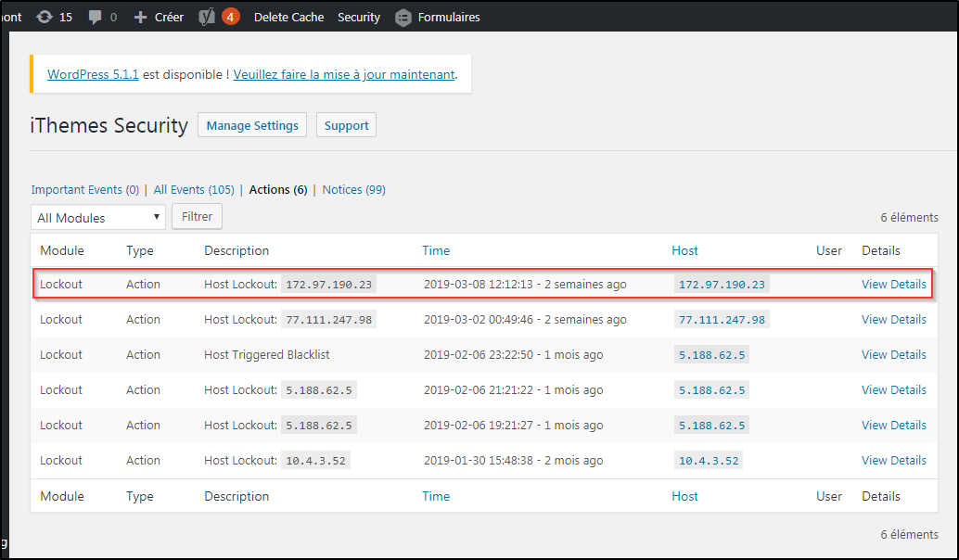
Task: Sort table by Time column header
Action: coord(436,250)
